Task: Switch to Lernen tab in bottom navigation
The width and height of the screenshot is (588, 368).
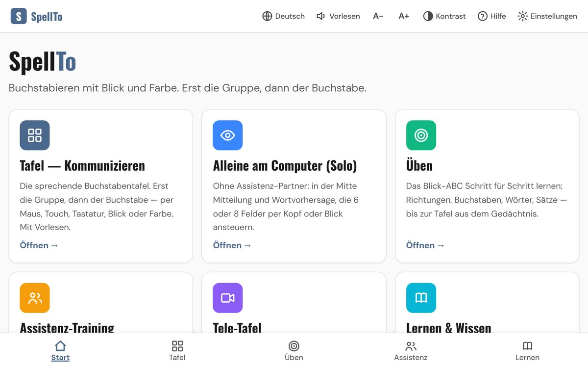Action: (x=527, y=351)
